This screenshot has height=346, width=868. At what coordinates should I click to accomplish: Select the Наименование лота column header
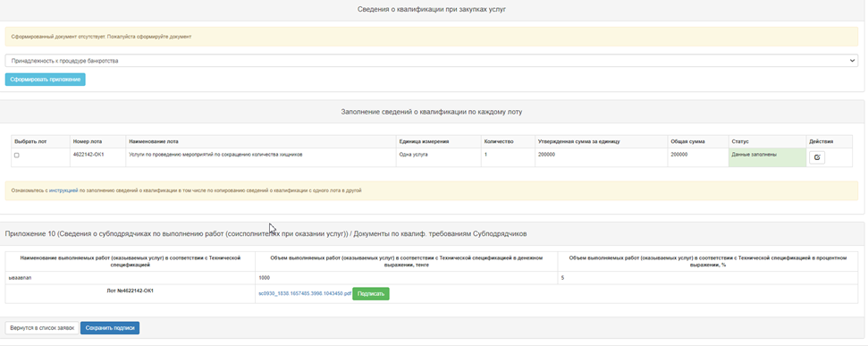154,142
